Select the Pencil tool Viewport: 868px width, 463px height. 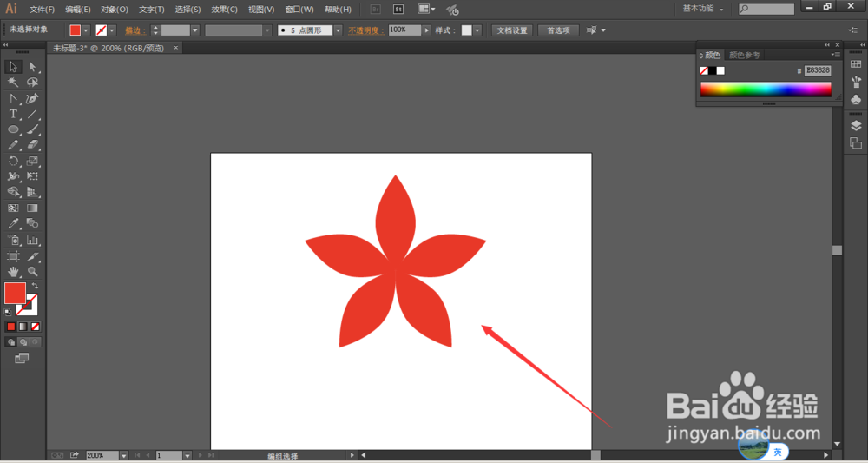pyautogui.click(x=13, y=145)
